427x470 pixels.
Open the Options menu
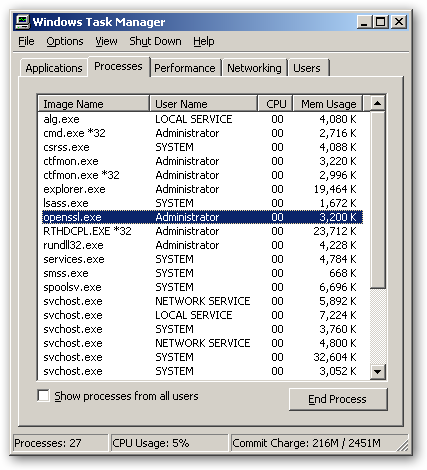pos(65,41)
